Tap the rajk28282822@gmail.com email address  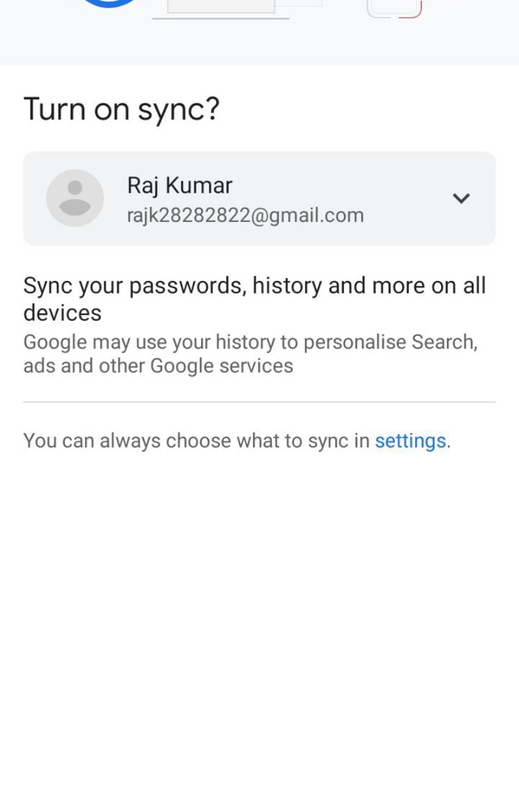click(245, 216)
